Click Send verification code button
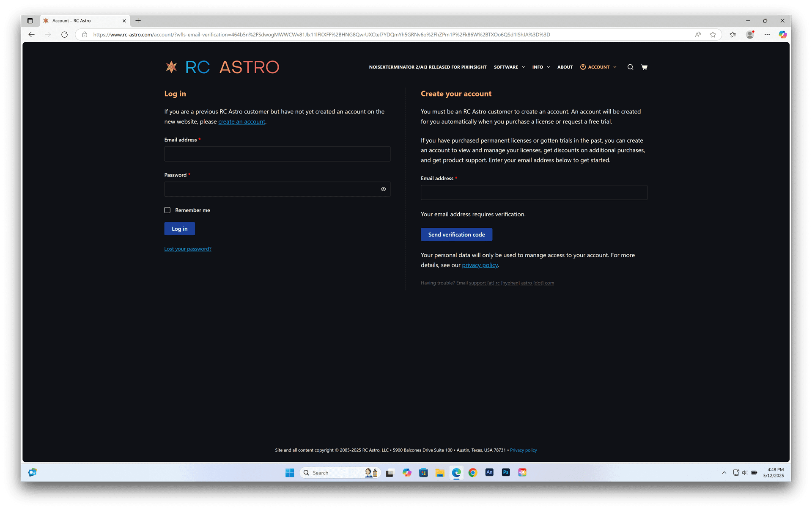Image resolution: width=812 pixels, height=510 pixels. (456, 234)
